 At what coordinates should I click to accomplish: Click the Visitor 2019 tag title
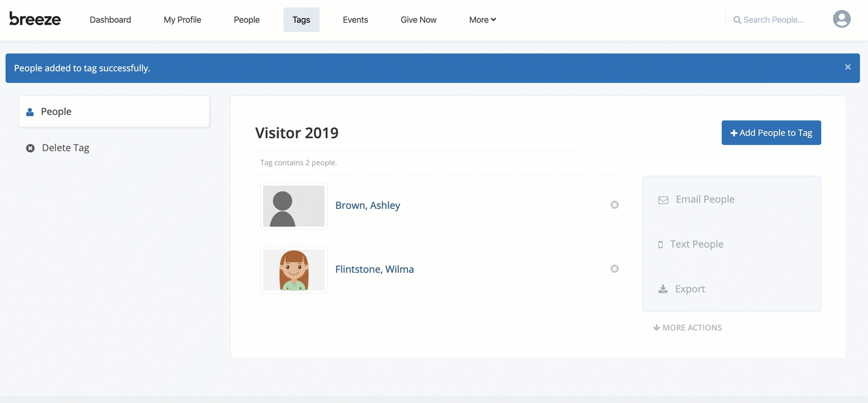[297, 133]
